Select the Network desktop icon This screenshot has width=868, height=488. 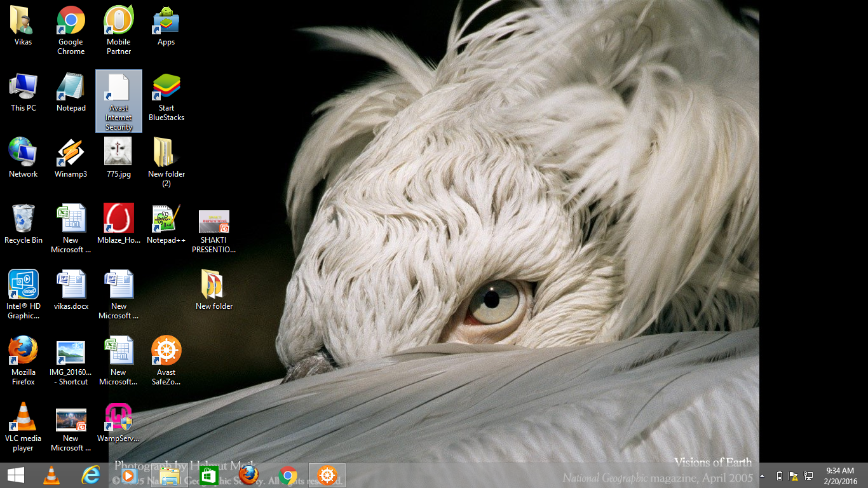coord(24,158)
